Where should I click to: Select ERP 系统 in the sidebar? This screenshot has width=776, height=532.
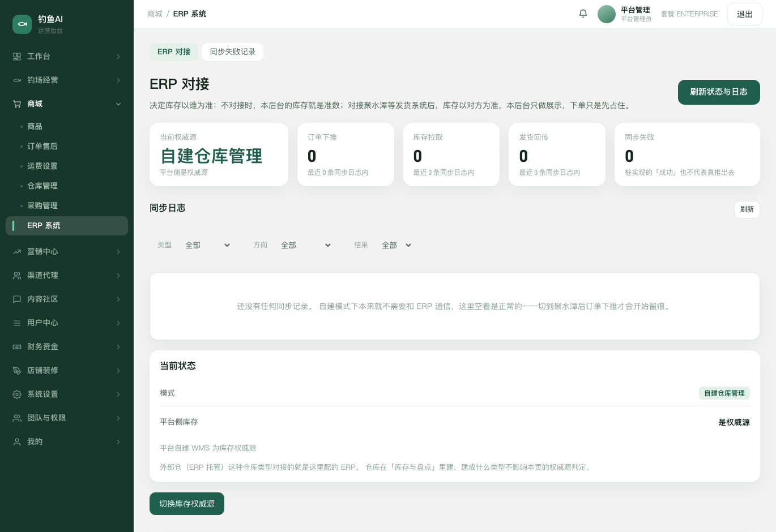pos(67,226)
